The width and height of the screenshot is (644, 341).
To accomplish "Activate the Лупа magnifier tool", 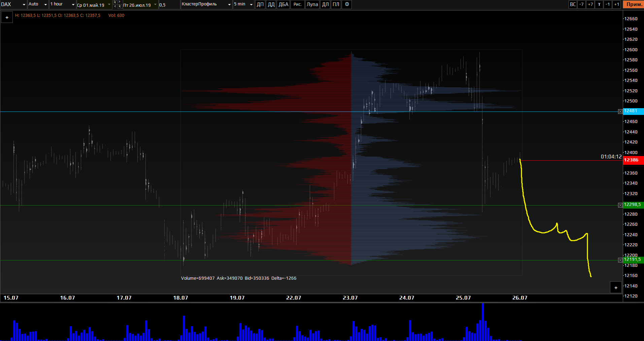I will 312,4.
